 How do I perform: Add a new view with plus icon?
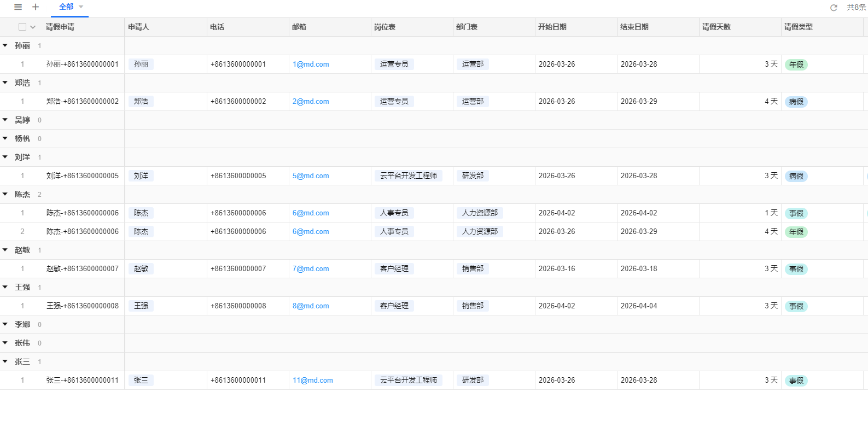(36, 7)
